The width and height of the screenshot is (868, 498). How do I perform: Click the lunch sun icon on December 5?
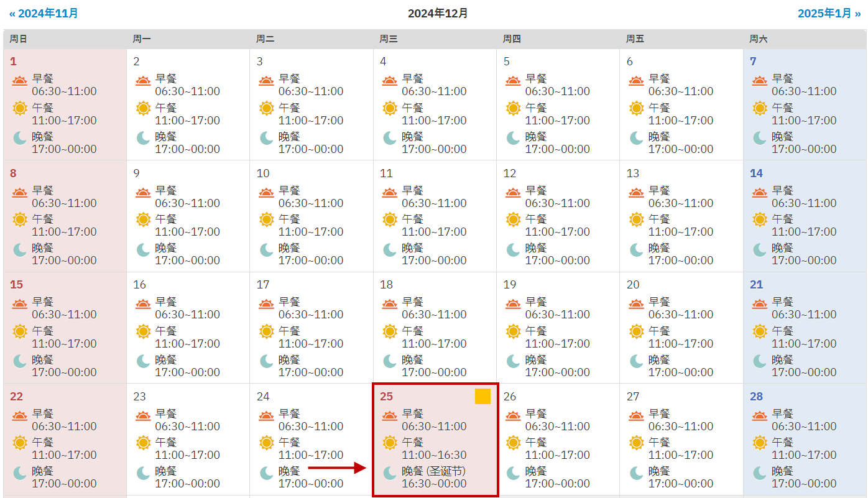pyautogui.click(x=514, y=108)
